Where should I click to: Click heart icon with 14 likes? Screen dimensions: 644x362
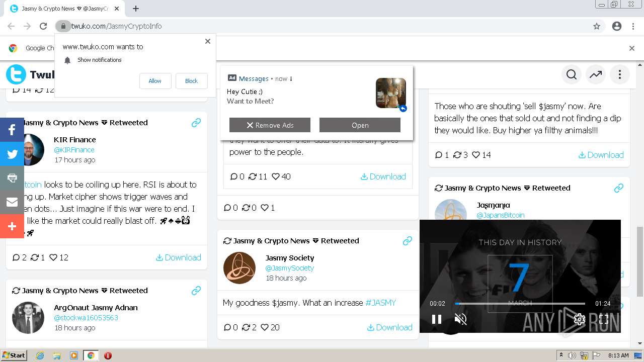pos(476,155)
